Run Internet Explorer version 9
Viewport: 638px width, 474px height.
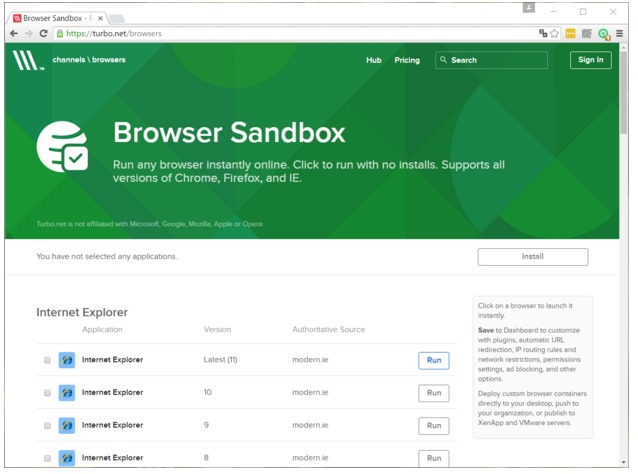[x=434, y=426]
